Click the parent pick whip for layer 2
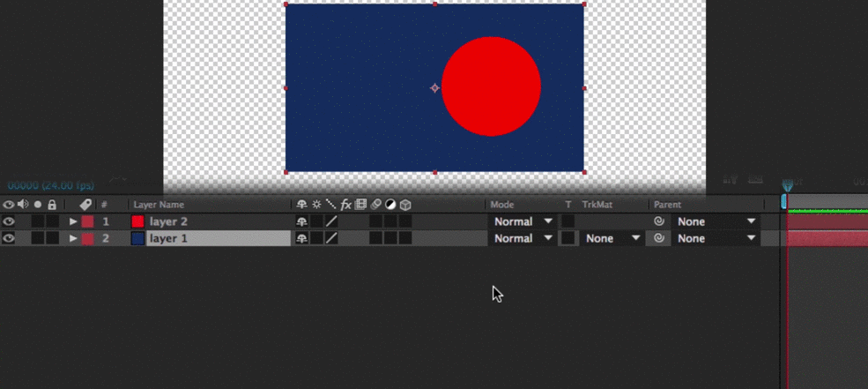This screenshot has width=868, height=389. coord(659,221)
